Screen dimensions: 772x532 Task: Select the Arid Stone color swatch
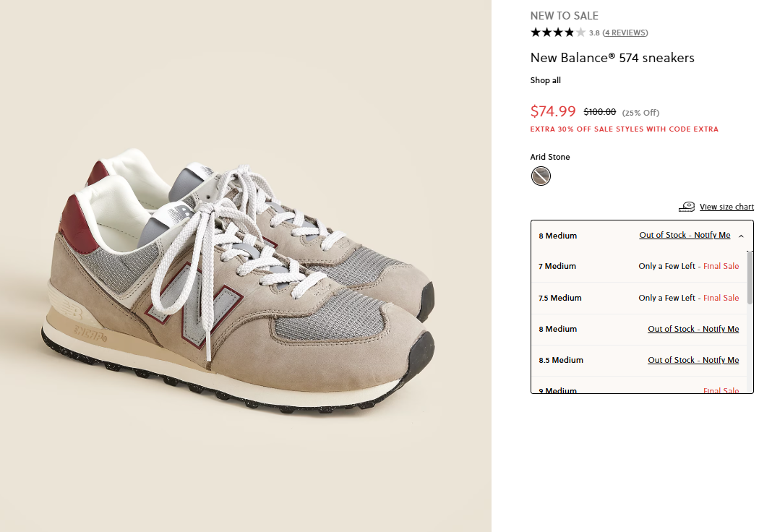click(541, 176)
